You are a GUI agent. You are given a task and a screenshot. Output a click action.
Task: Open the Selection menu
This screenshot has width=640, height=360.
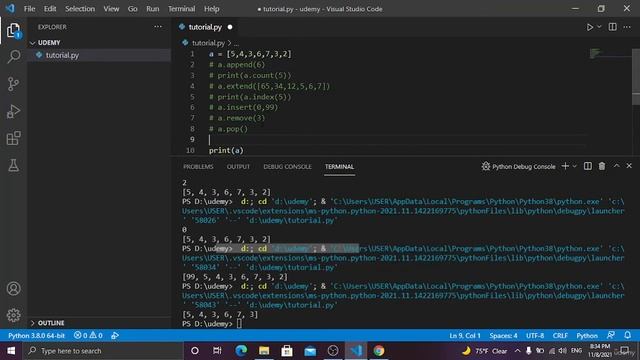[x=80, y=9]
